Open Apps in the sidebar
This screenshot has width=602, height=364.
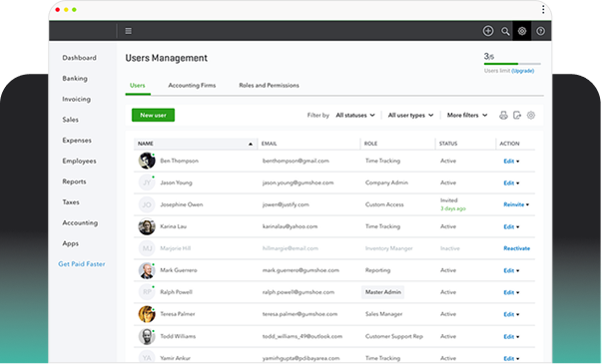click(x=70, y=243)
